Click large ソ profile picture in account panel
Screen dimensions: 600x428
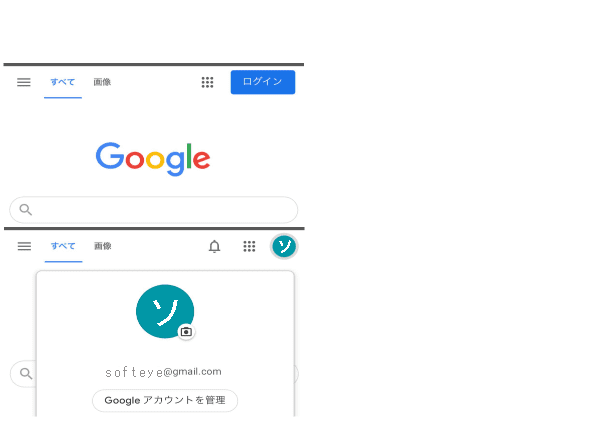pos(165,311)
